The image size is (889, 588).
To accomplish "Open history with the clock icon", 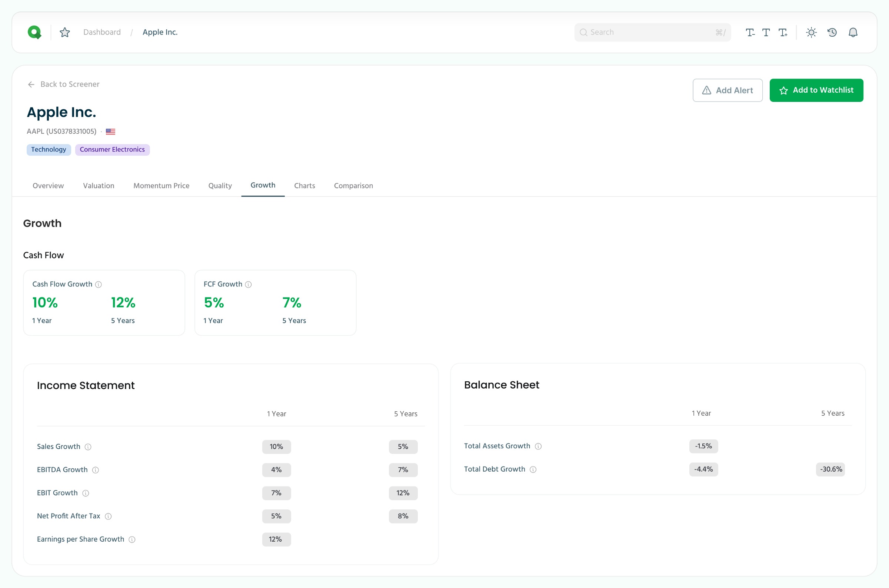I will pyautogui.click(x=832, y=33).
